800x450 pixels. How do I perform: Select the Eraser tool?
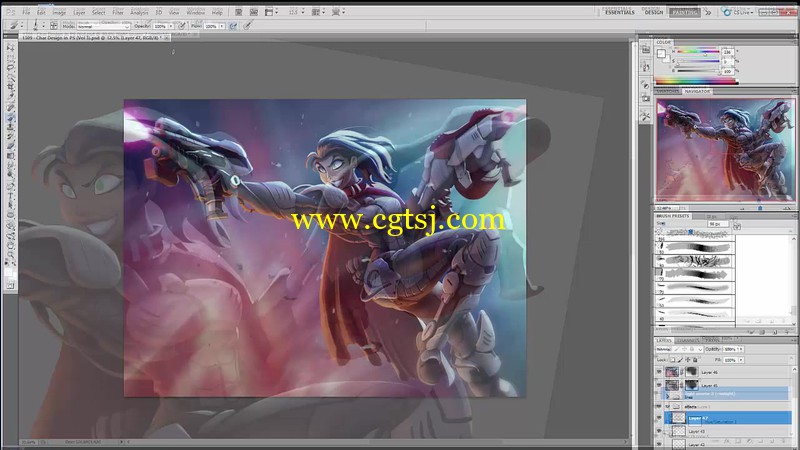point(10,146)
